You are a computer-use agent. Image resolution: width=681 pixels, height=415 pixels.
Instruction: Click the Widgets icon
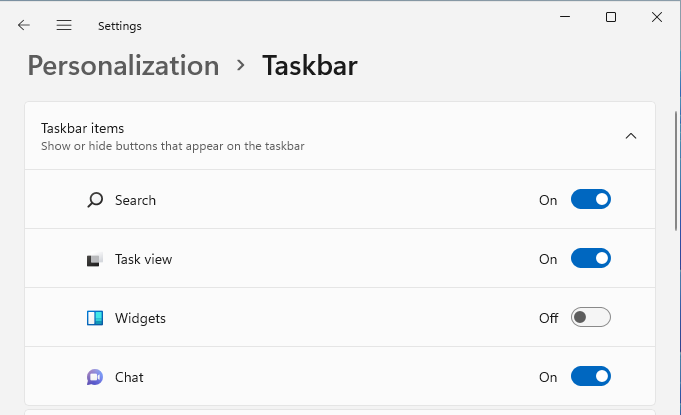[95, 318]
